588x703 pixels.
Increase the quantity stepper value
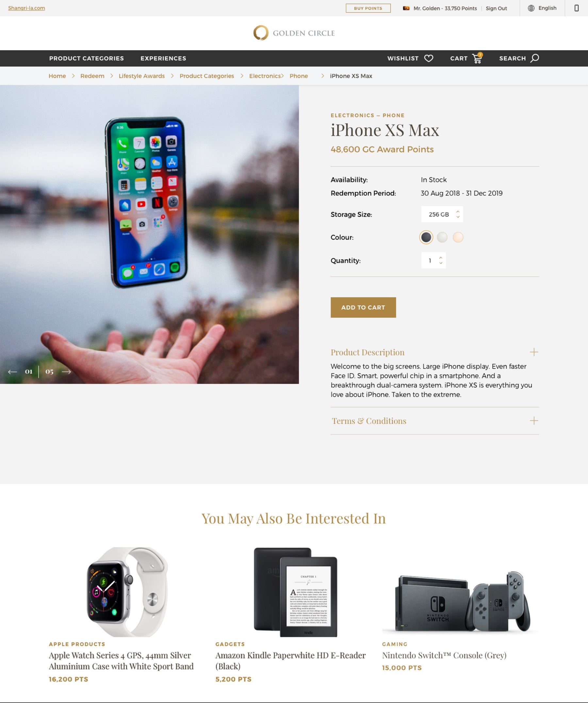[x=441, y=258]
